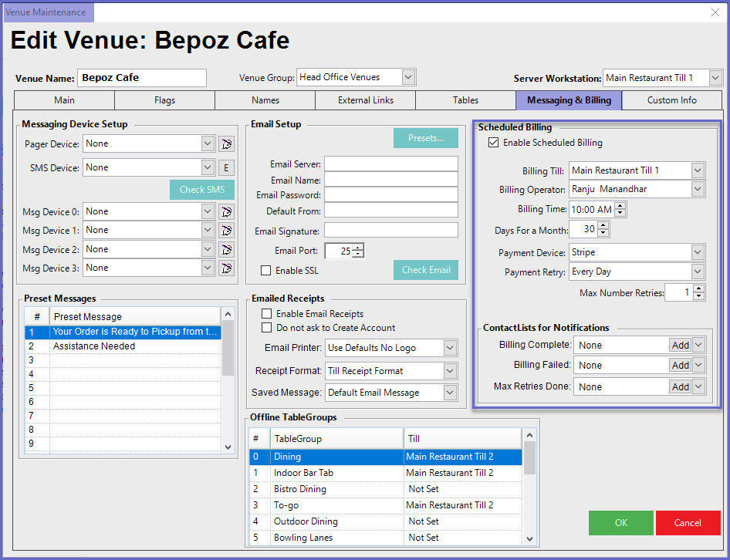The width and height of the screenshot is (730, 560).
Task: Click the edit icon beside Pager Device
Action: (x=226, y=144)
